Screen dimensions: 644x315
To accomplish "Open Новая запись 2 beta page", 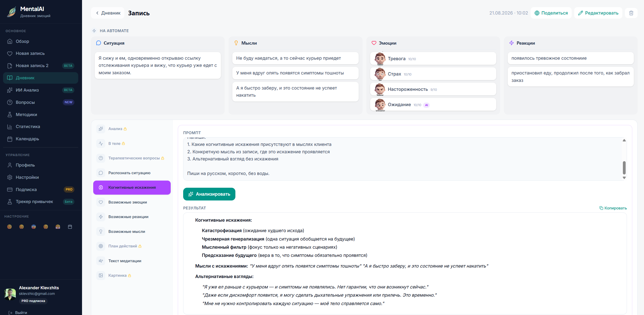I will pyautogui.click(x=41, y=66).
